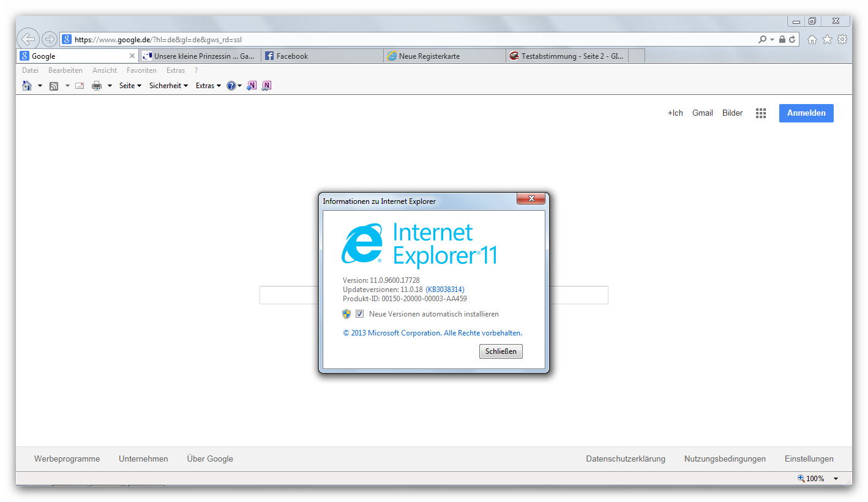
Task: Open the blue Help question mark dropdown
Action: tap(234, 86)
